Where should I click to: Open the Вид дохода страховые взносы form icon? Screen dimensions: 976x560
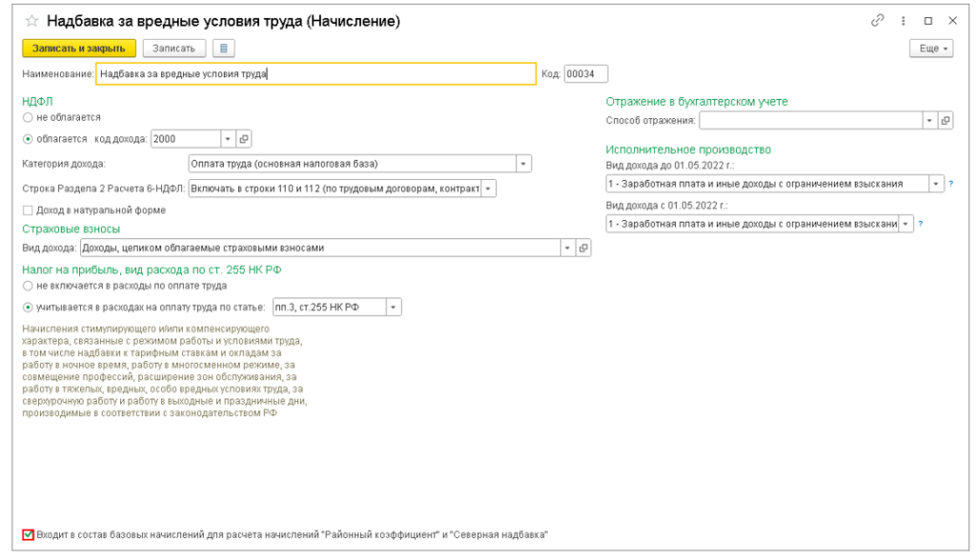[583, 248]
